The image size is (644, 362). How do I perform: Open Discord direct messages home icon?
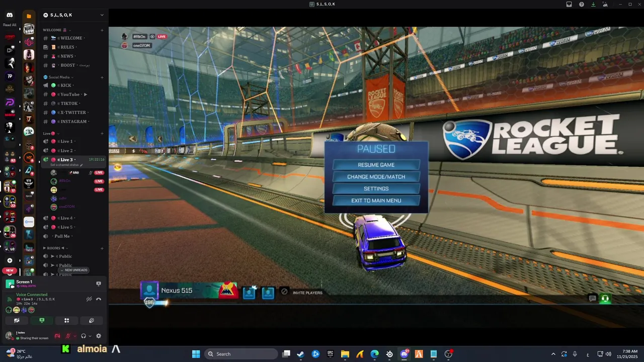(10, 16)
